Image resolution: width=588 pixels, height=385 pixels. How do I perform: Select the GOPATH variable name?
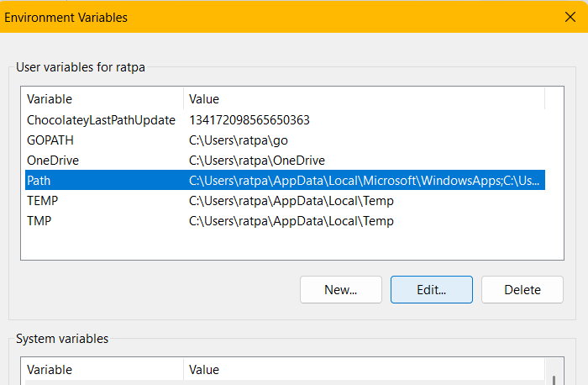tap(50, 140)
